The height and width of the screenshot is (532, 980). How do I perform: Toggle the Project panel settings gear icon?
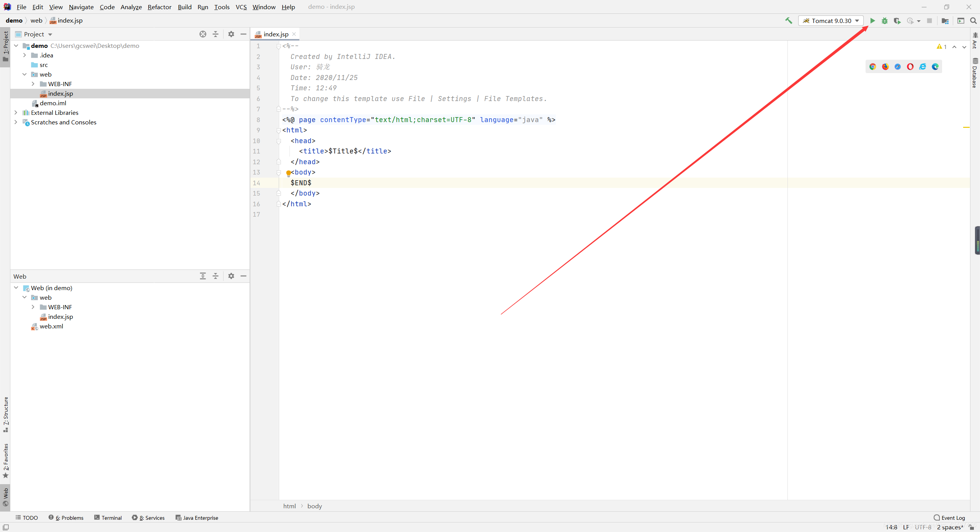[231, 34]
